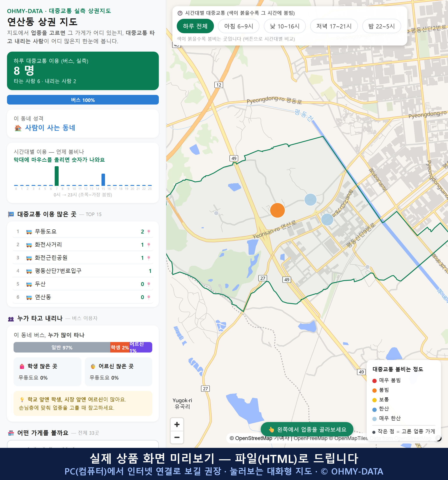This screenshot has width=448, height=480.
Task: Click the Pyeongdong-ro 평동로 road label
Action: click(274, 100)
